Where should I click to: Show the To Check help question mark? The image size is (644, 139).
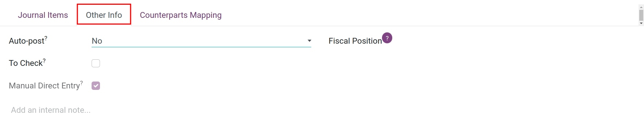click(44, 60)
